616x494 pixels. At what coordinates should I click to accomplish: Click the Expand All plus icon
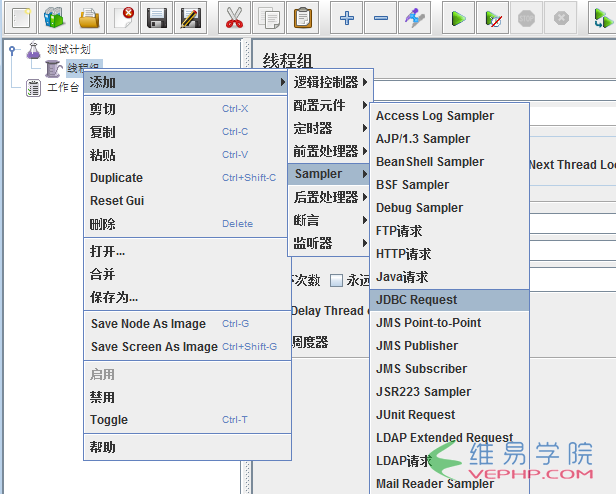pyautogui.click(x=346, y=18)
